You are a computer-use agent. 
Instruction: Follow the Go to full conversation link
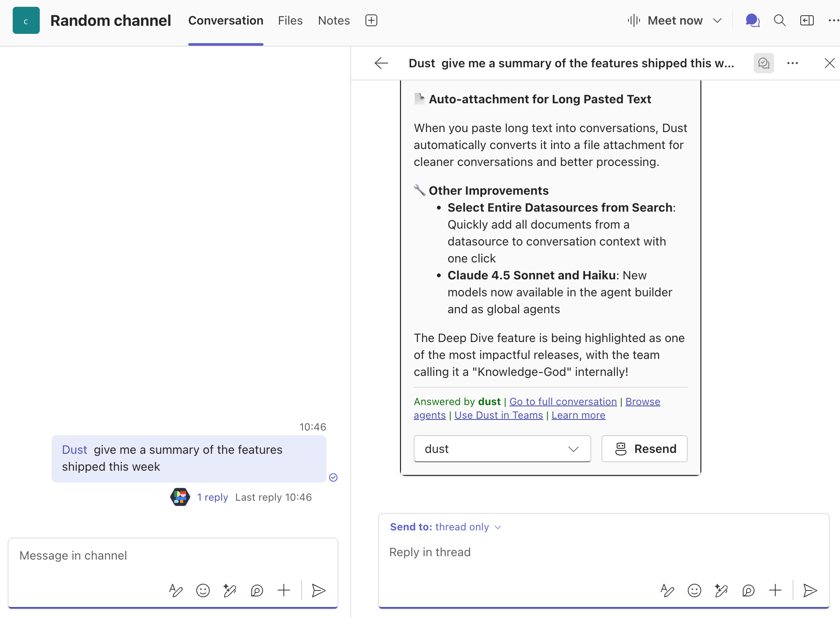563,401
